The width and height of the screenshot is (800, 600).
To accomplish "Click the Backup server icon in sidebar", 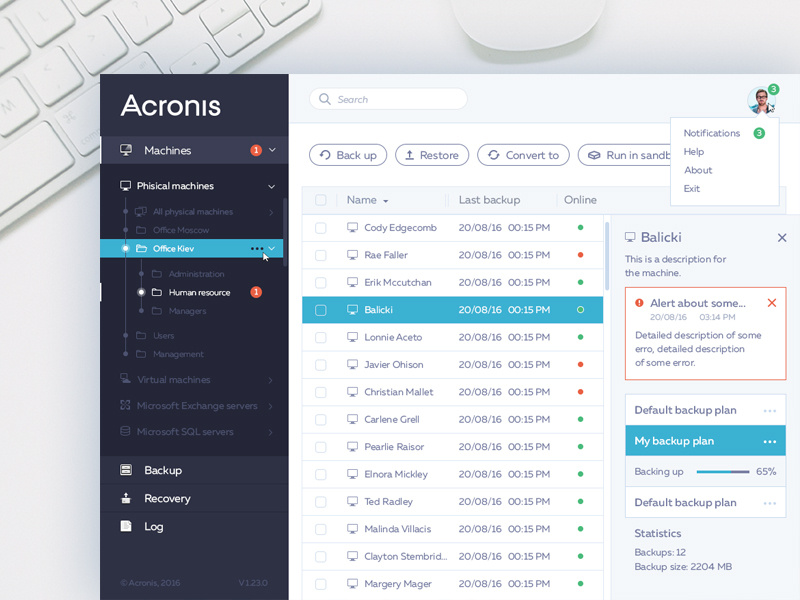I will coord(126,469).
